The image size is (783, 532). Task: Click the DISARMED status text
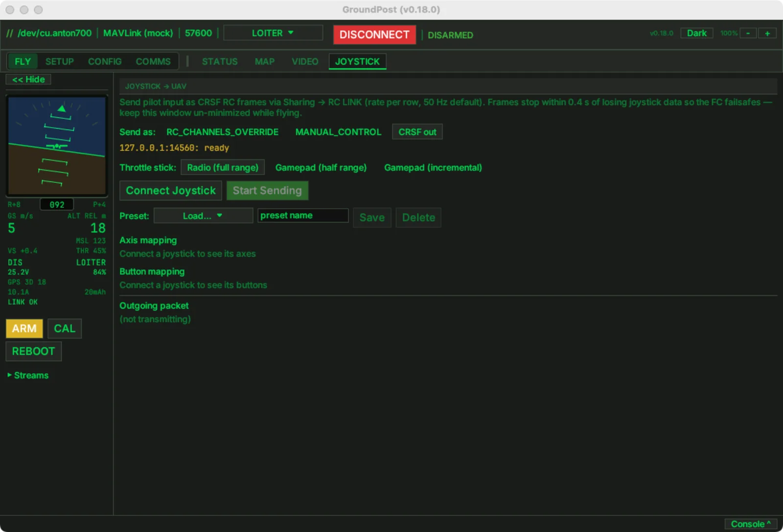[450, 35]
